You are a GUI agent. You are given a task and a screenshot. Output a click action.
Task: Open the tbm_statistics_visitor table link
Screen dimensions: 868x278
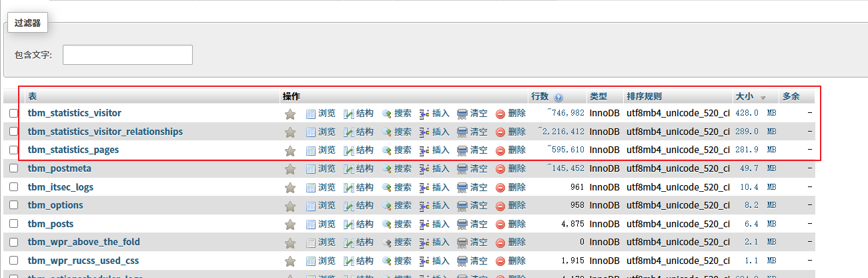[75, 113]
